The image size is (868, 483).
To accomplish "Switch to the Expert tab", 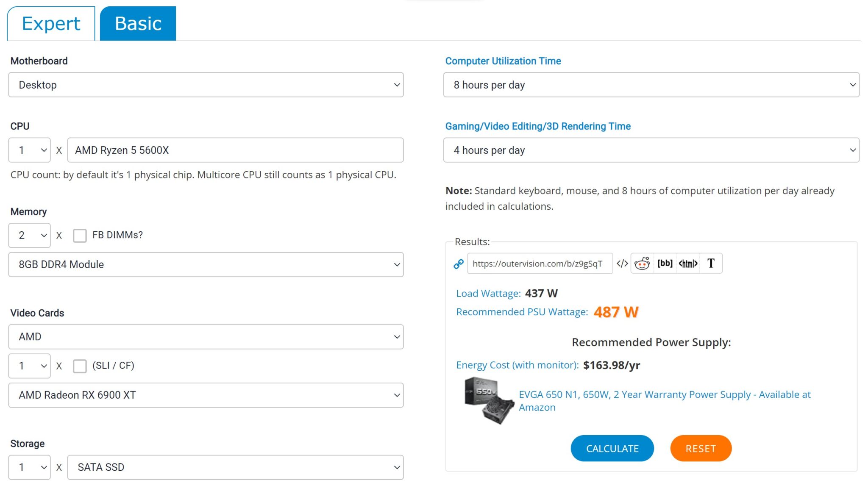I will 51,24.
